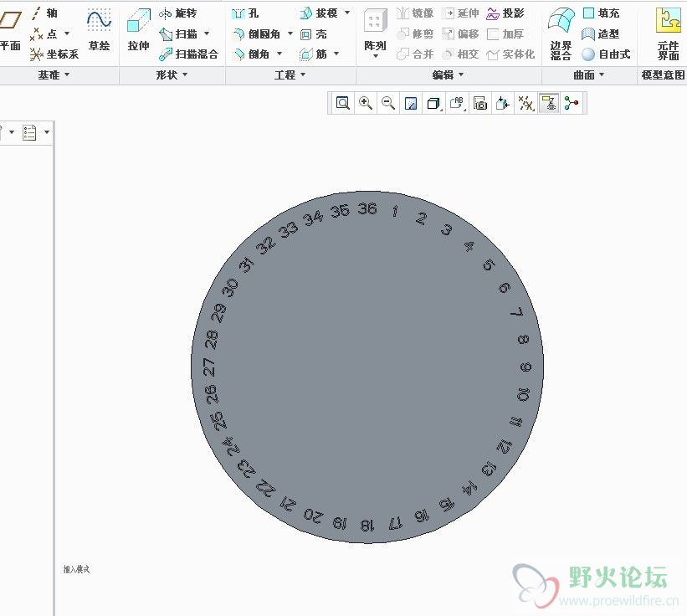Open the 倒圆角 (Round) dropdown arrow

pyautogui.click(x=290, y=33)
